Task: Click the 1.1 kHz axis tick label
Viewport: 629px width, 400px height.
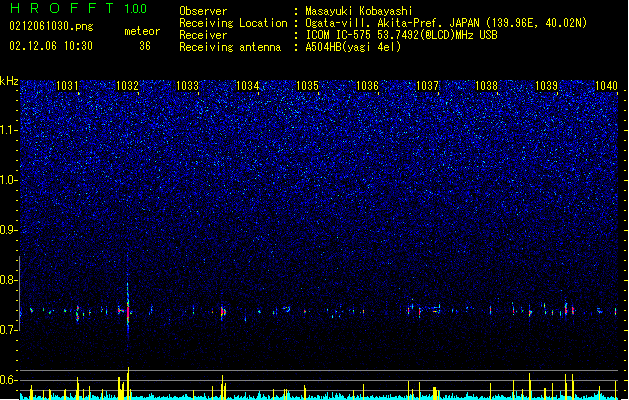Action: click(9, 130)
